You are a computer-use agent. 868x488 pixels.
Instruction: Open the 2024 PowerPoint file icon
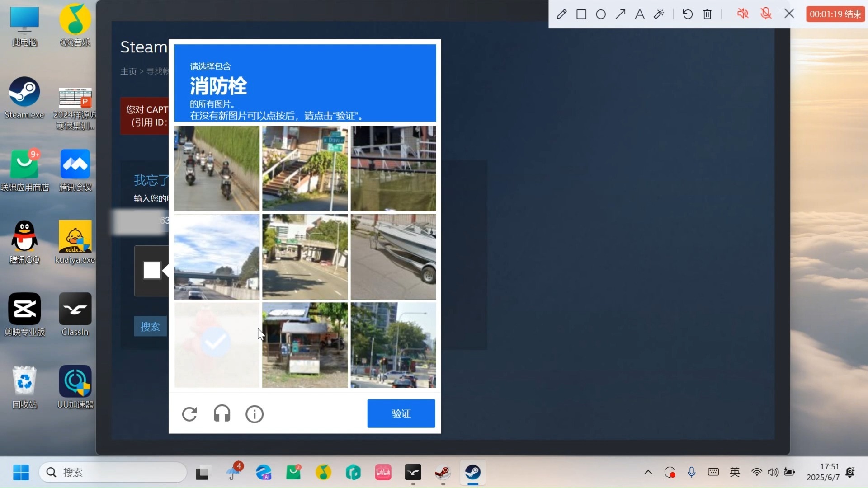(75, 108)
